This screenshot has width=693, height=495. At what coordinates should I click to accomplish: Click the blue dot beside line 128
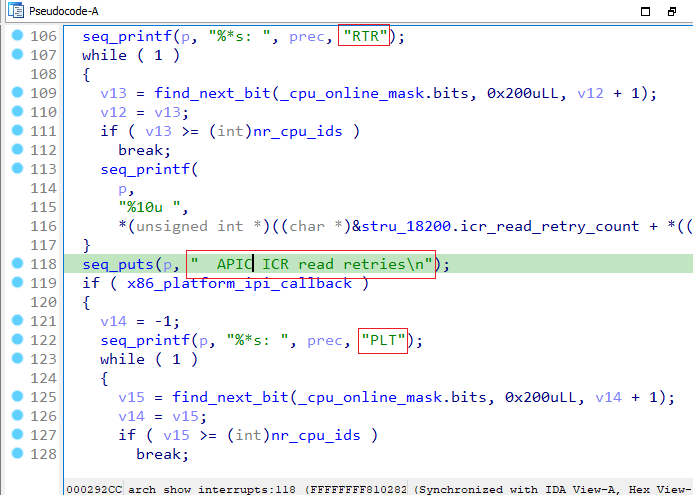[x=17, y=453]
